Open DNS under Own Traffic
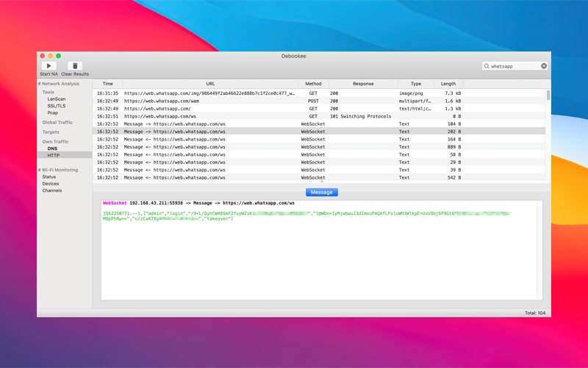 coord(52,149)
